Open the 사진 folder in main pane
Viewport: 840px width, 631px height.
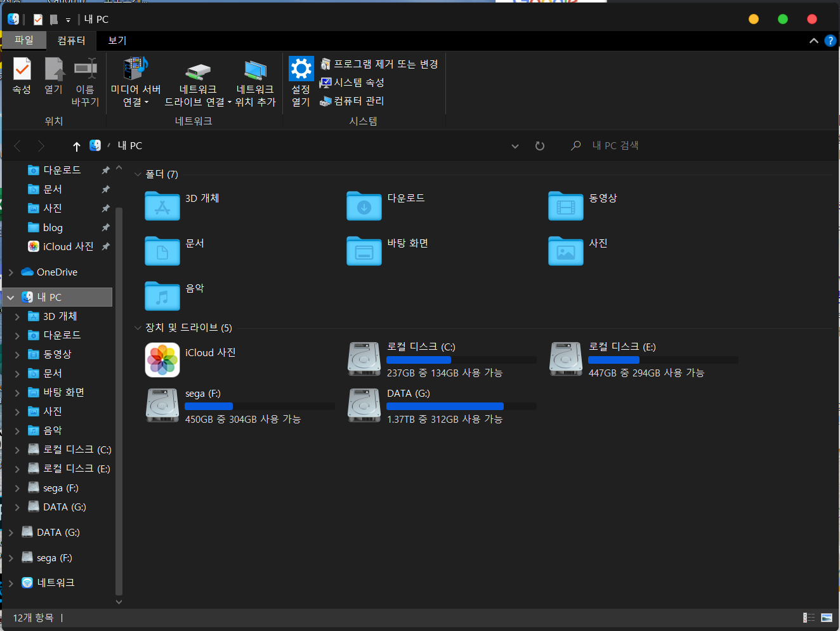[x=566, y=251]
